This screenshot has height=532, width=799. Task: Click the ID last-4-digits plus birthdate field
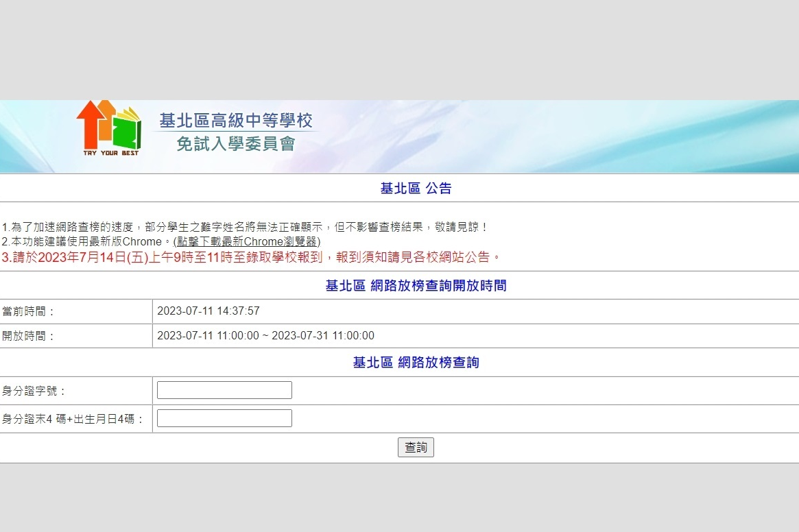point(224,418)
